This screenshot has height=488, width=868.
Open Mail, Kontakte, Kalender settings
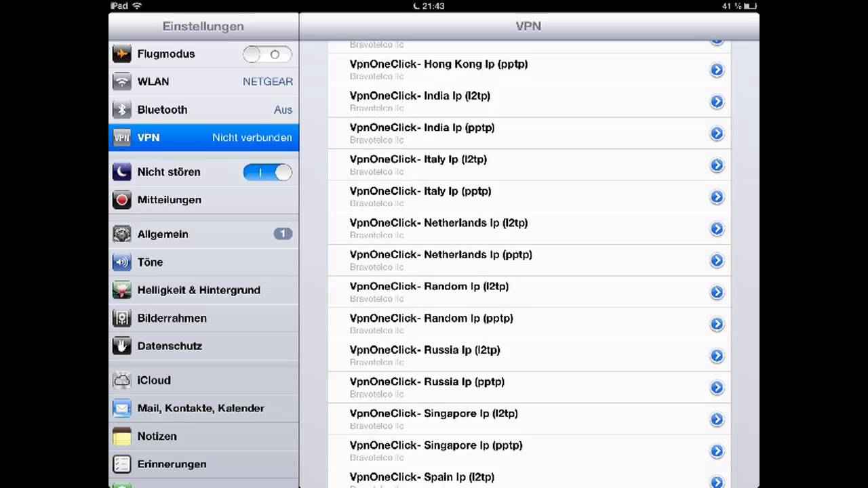tap(203, 408)
